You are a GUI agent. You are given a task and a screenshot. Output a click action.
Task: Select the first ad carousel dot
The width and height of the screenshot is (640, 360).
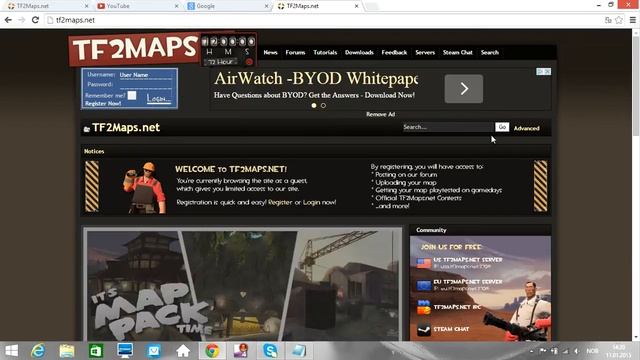click(x=314, y=105)
